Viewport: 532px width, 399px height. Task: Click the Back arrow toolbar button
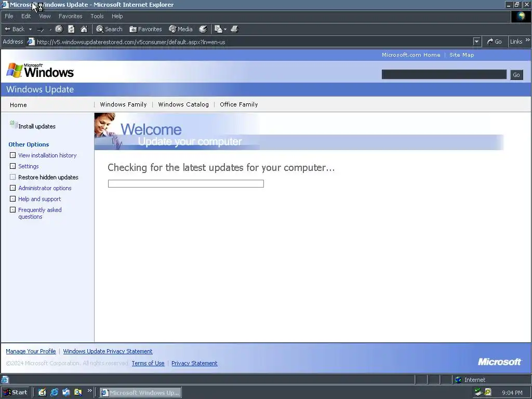[x=14, y=29]
